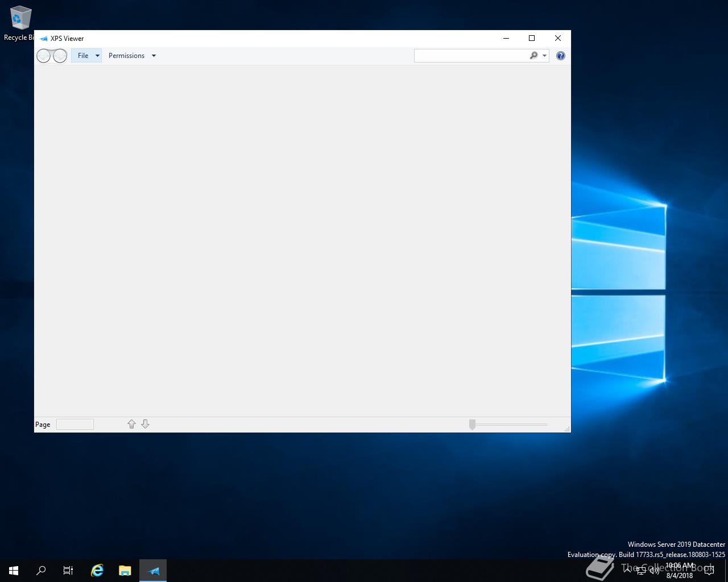Viewport: 728px width, 582px height.
Task: Open volume control in system tray
Action: coord(654,571)
